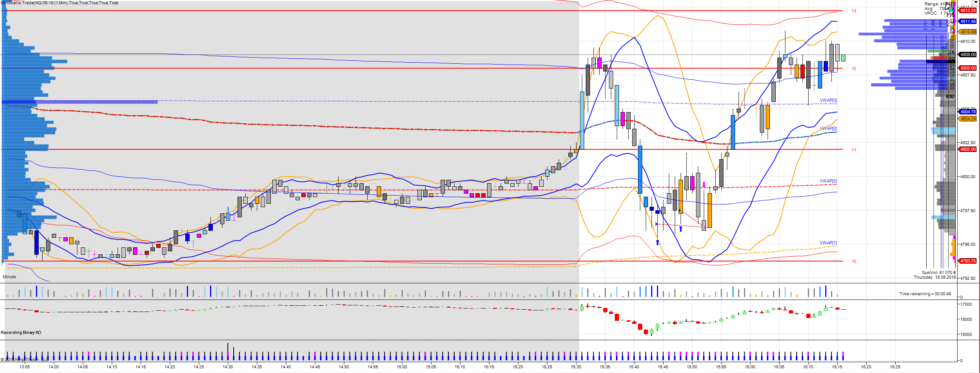Click the red 4802.00 price marker
This screenshot has width=980, height=373.
(968, 149)
